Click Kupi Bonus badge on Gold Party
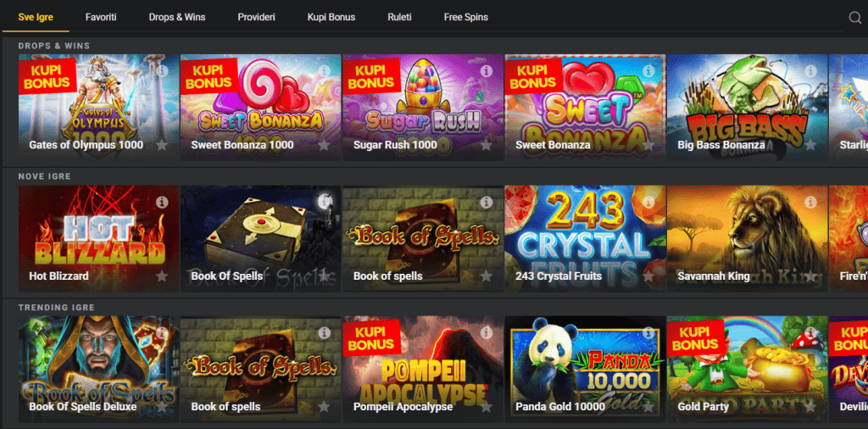The image size is (868, 429). coord(695,337)
